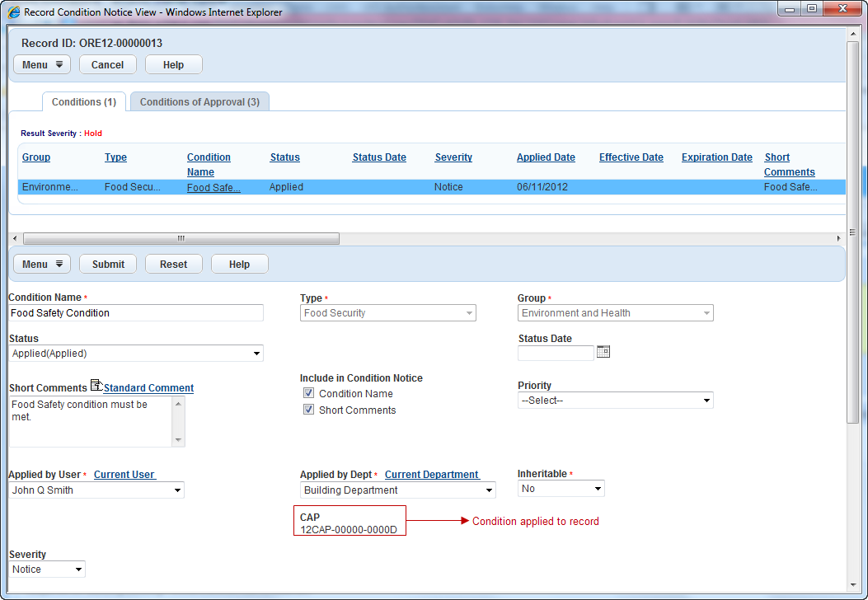The width and height of the screenshot is (868, 600).
Task: Click the Internet Explorer icon in title bar
Action: 13,12
